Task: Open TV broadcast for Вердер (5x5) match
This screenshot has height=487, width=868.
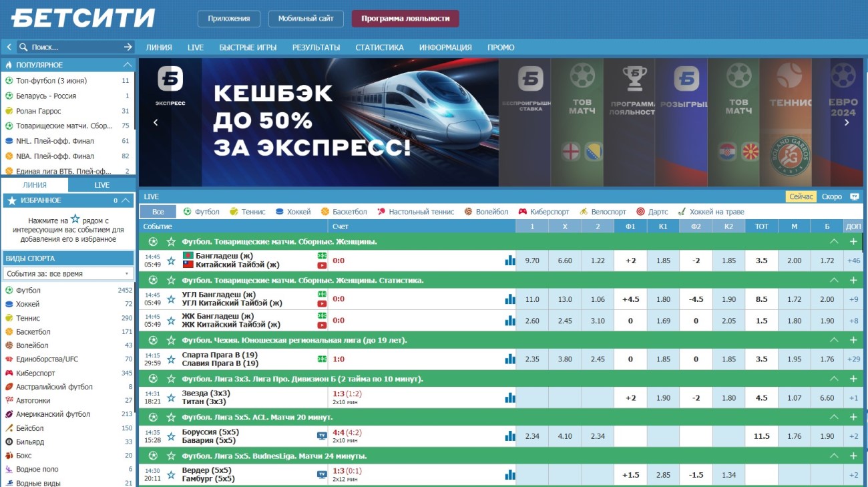Action: pos(322,474)
